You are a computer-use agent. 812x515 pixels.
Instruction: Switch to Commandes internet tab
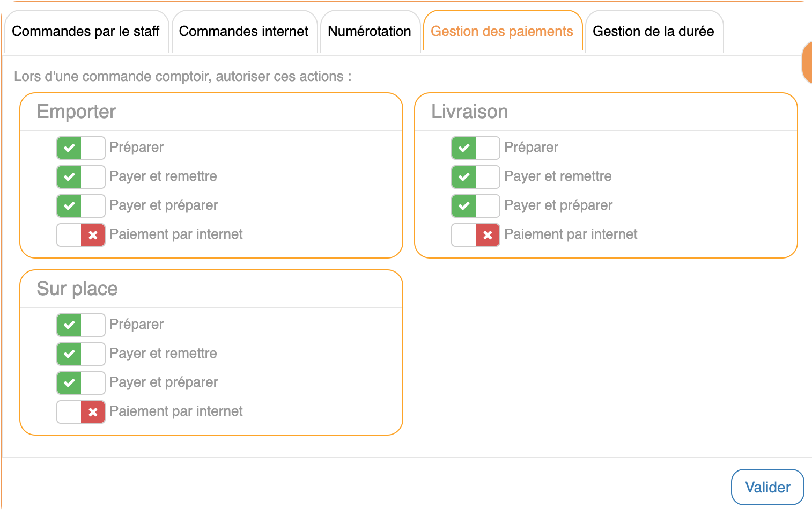pos(243,32)
